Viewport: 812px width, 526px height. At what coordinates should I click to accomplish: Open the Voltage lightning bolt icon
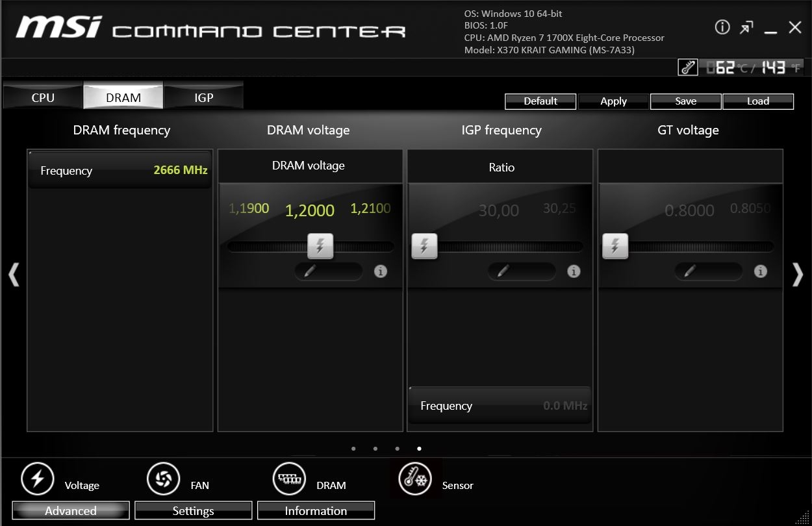point(38,479)
